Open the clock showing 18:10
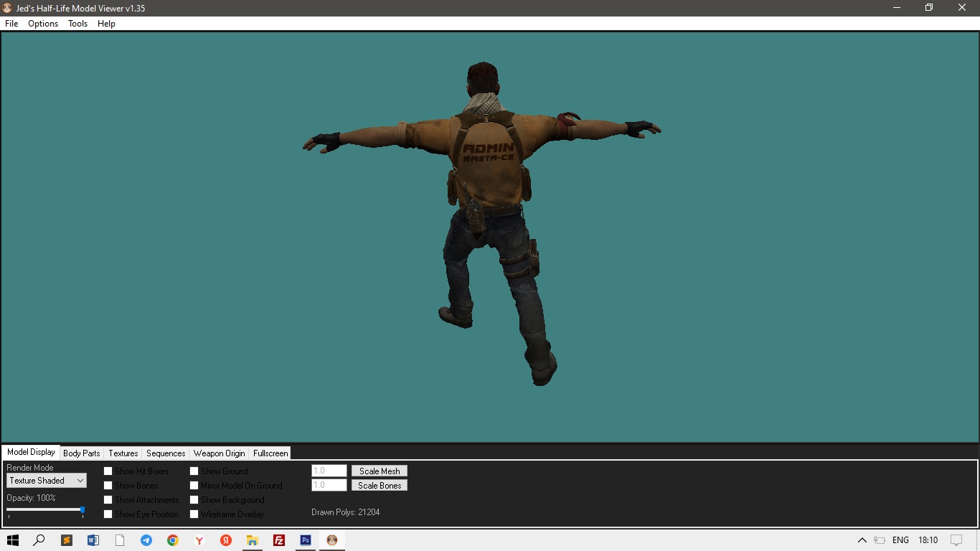The height and width of the screenshot is (551, 980). (x=928, y=540)
